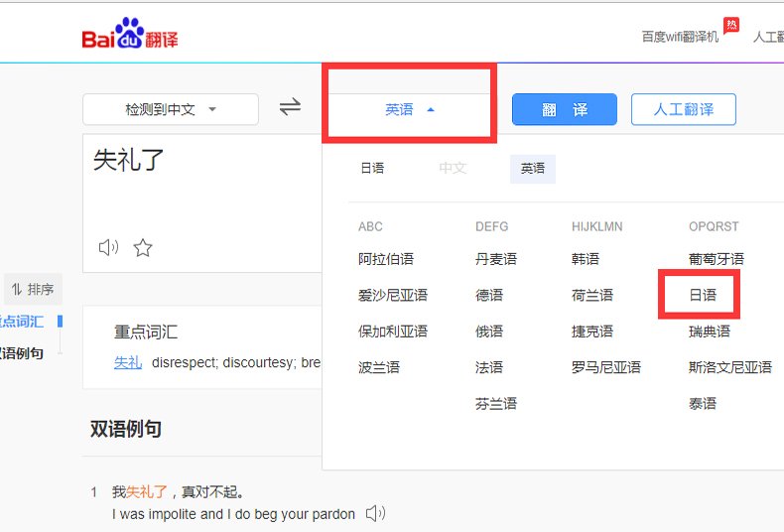Click the 排序 sort icon button

tap(33, 289)
